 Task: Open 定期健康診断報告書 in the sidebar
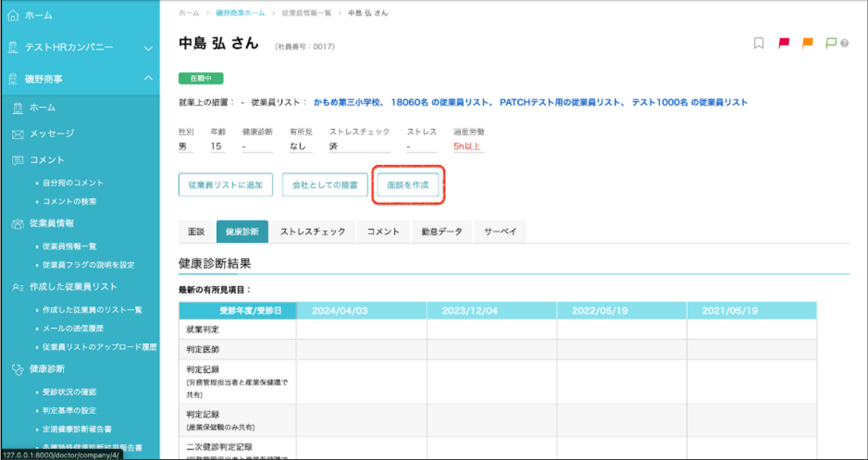77,429
